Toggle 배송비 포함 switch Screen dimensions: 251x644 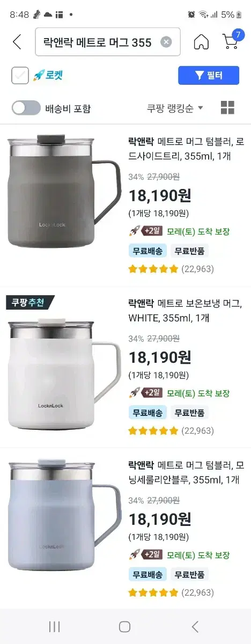tap(26, 108)
